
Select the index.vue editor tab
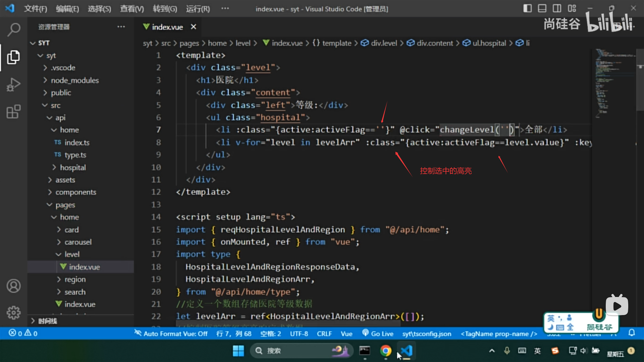pyautogui.click(x=167, y=27)
